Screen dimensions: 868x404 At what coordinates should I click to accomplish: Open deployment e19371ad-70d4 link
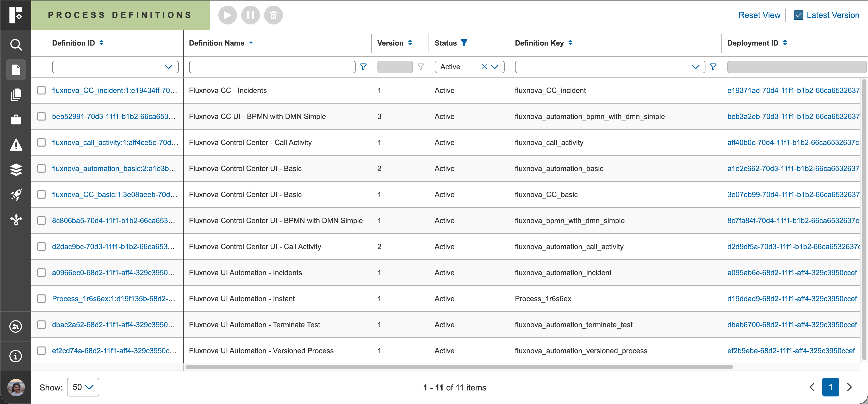(x=793, y=90)
